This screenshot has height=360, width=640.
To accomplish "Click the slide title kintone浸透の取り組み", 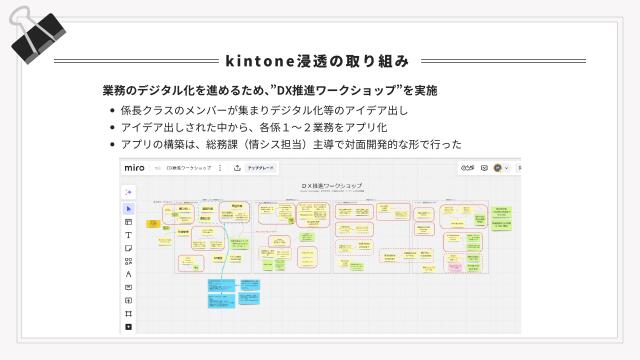I will (x=317, y=61).
